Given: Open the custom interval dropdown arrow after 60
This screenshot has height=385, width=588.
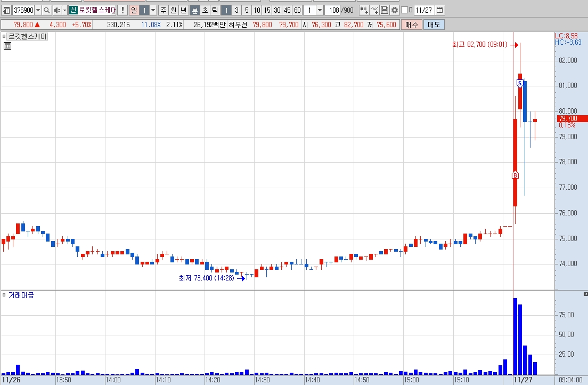Looking at the screenshot, I should coord(320,10).
